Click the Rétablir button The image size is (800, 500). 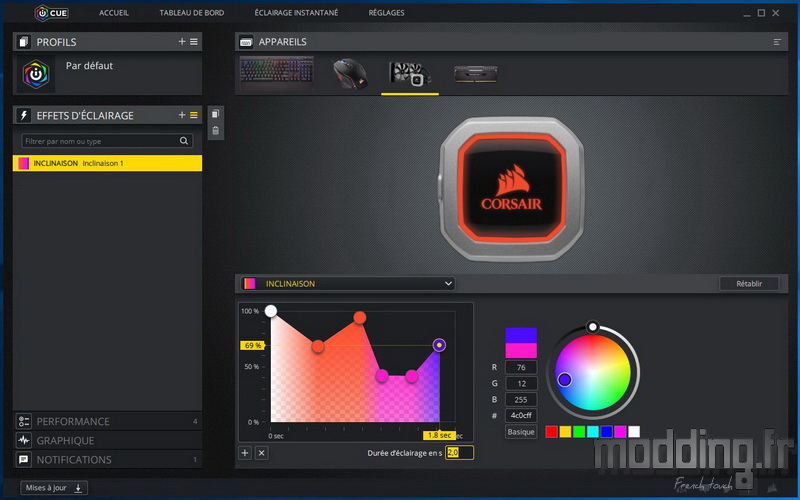point(749,284)
